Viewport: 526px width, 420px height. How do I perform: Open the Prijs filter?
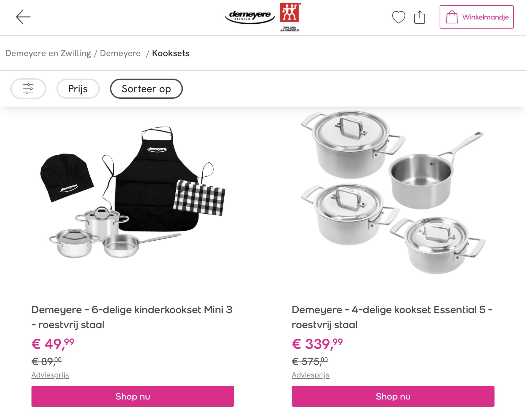click(x=78, y=89)
